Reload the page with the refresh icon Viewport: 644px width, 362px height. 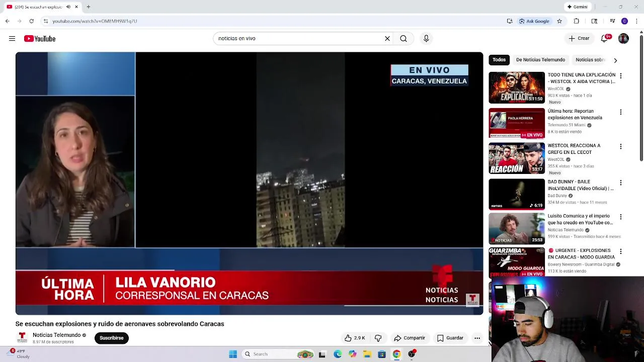click(31, 21)
